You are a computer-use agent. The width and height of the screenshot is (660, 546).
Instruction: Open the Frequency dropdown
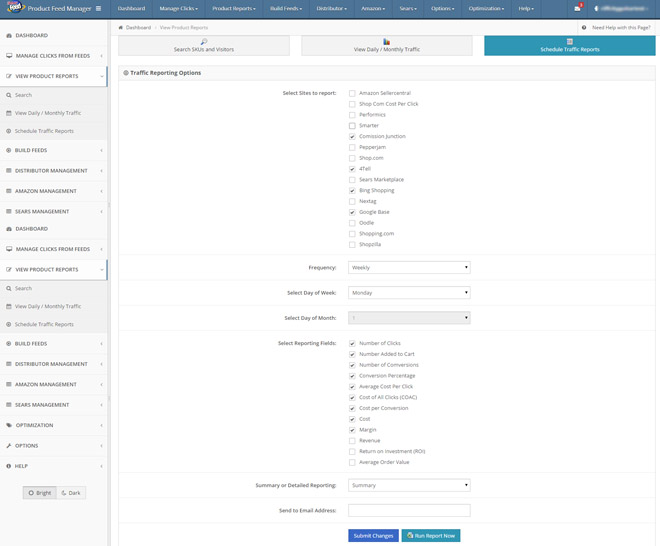tap(409, 268)
